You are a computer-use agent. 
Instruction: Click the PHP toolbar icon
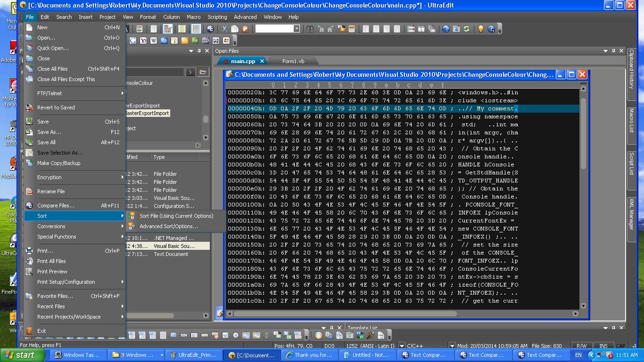coord(206,41)
